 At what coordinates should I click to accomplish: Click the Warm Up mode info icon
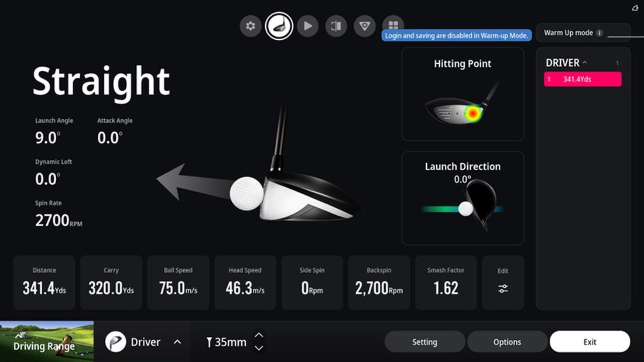[600, 33]
